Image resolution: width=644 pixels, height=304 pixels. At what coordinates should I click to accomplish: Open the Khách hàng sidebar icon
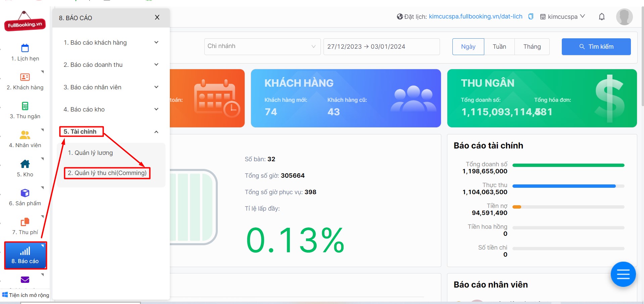coord(25,77)
